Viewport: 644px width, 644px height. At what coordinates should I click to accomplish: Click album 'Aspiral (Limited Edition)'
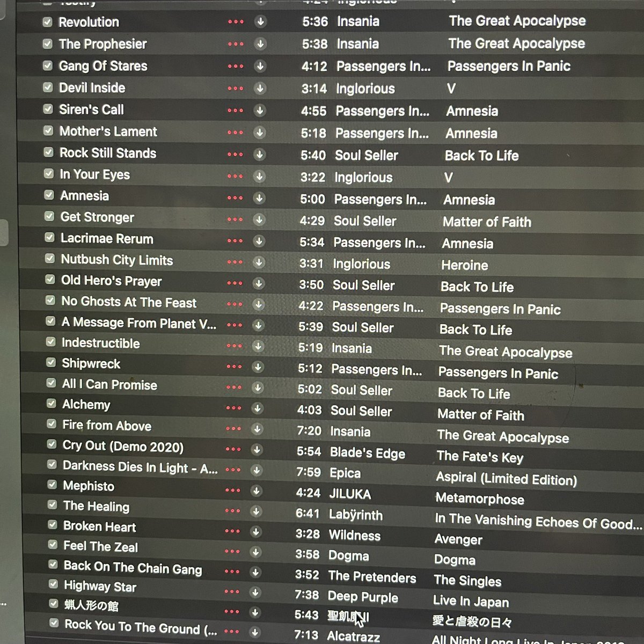[506, 479]
